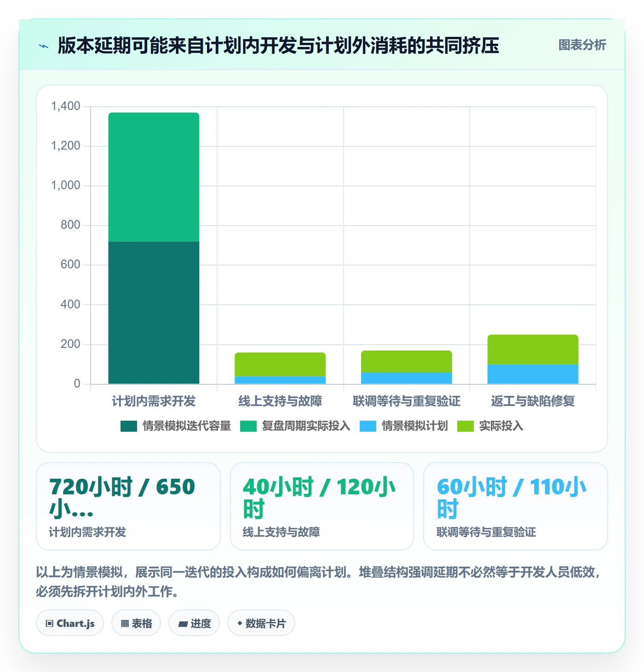Click the x-axis label 线上支持与故障

280,401
